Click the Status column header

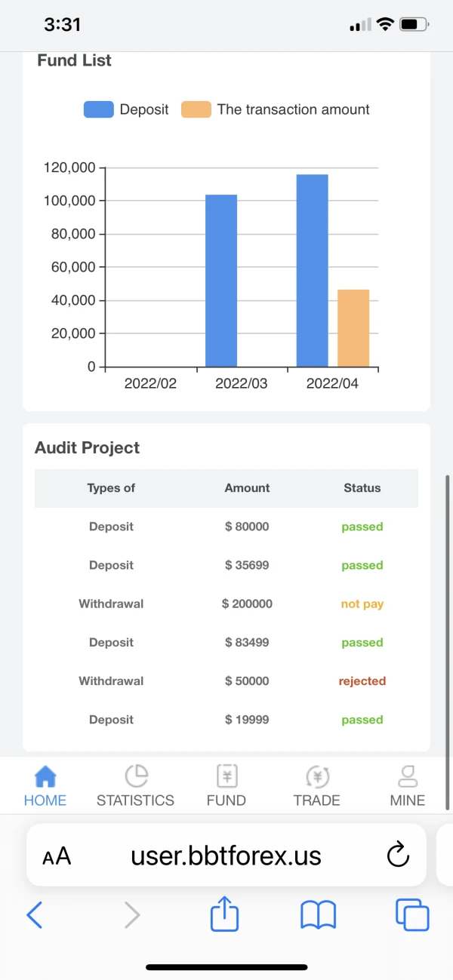[x=362, y=488]
